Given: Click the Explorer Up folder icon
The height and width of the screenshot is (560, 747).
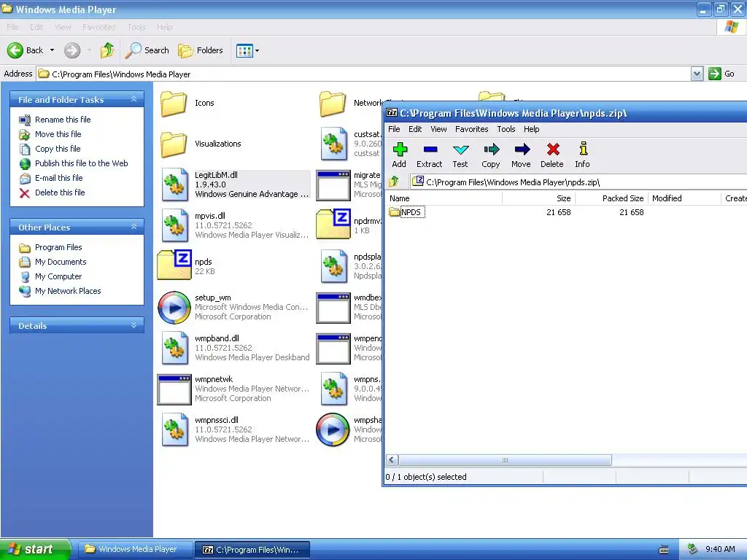Looking at the screenshot, I should click(107, 50).
